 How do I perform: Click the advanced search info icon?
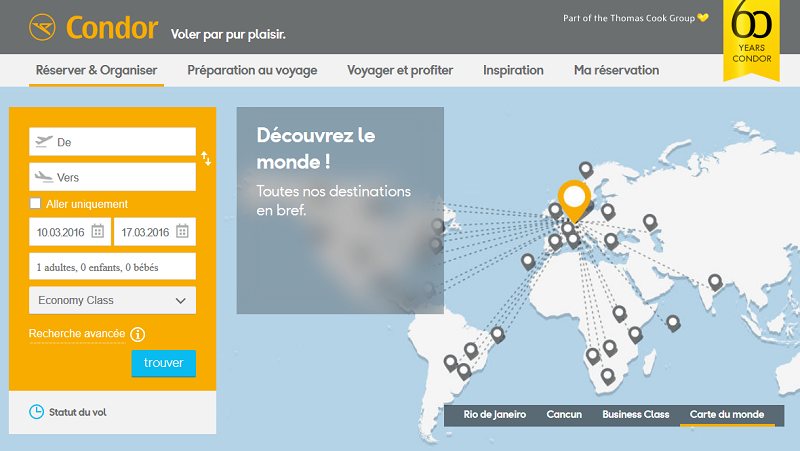(138, 334)
